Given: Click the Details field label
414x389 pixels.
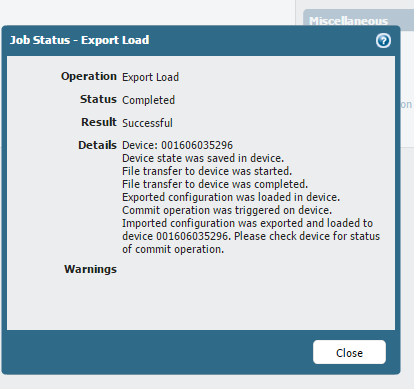Looking at the screenshot, I should 97,145.
